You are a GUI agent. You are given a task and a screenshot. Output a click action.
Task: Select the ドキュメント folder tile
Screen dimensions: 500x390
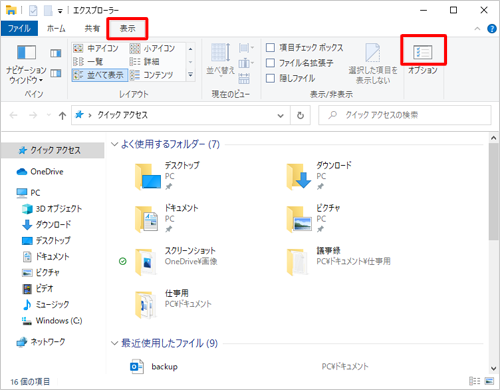(x=167, y=219)
